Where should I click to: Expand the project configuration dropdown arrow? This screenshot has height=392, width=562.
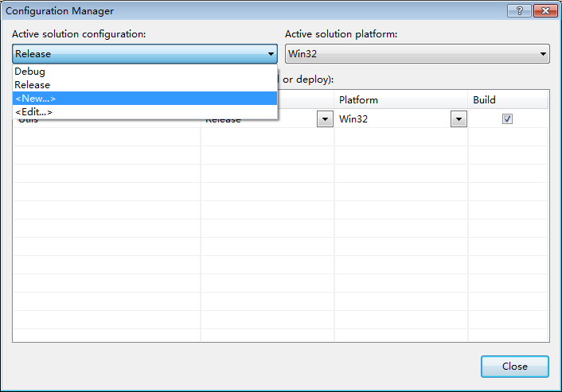point(325,119)
